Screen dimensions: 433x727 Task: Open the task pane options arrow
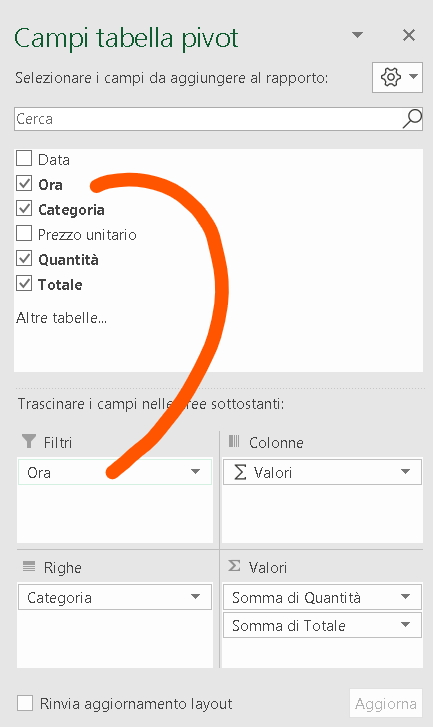[357, 35]
